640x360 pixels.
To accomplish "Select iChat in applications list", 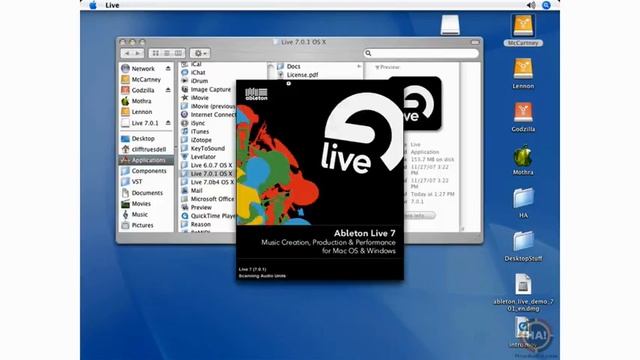I will click(193, 72).
